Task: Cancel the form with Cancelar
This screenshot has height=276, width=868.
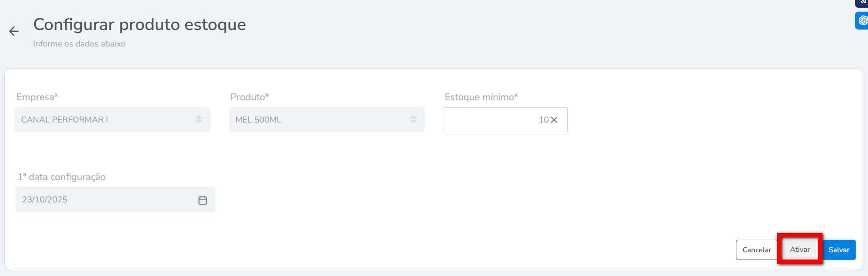Action: pyautogui.click(x=757, y=250)
